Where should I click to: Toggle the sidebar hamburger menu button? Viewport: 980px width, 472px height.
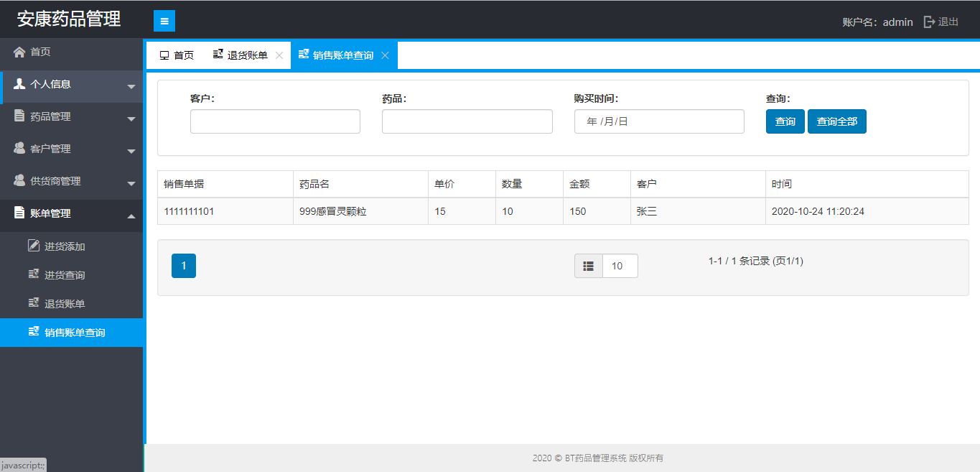tap(164, 21)
